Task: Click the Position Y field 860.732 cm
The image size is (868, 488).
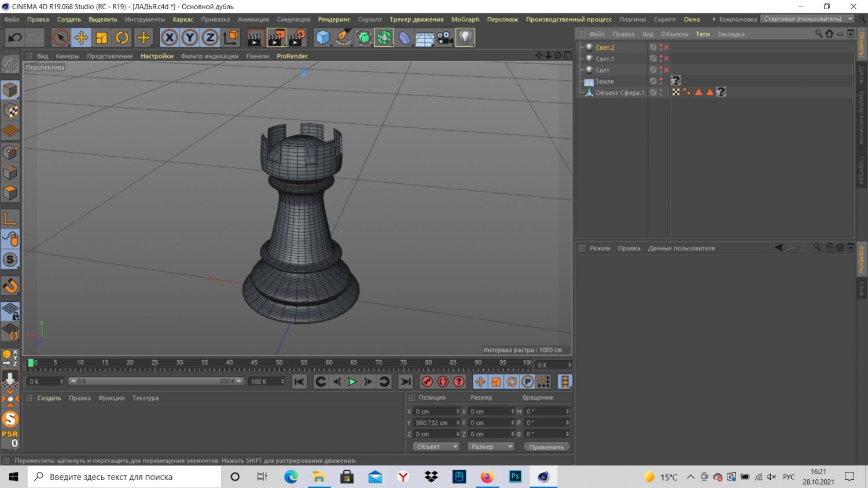Action: (436, 423)
